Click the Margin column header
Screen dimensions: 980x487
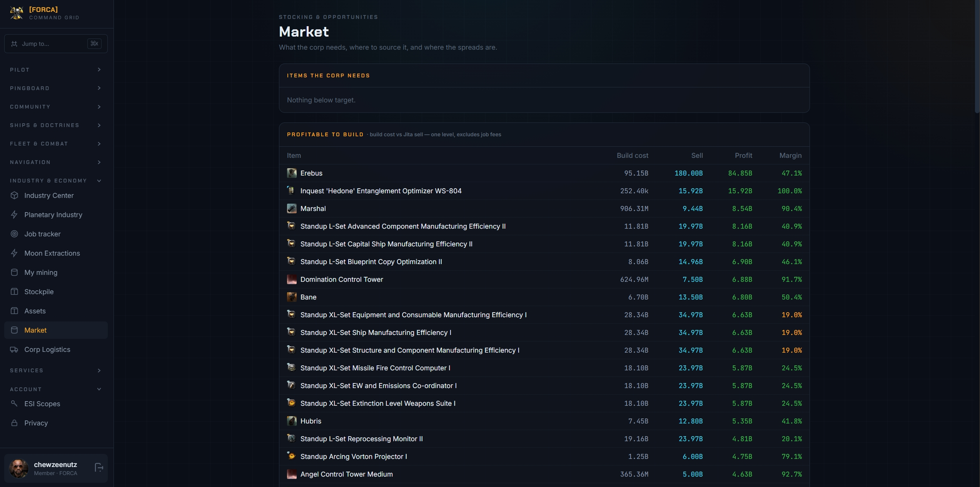[x=790, y=156]
